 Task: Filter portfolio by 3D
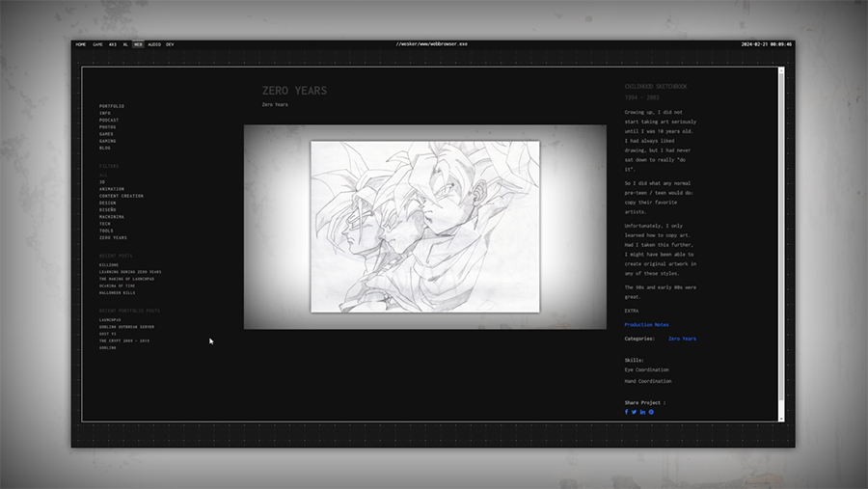[x=102, y=182]
